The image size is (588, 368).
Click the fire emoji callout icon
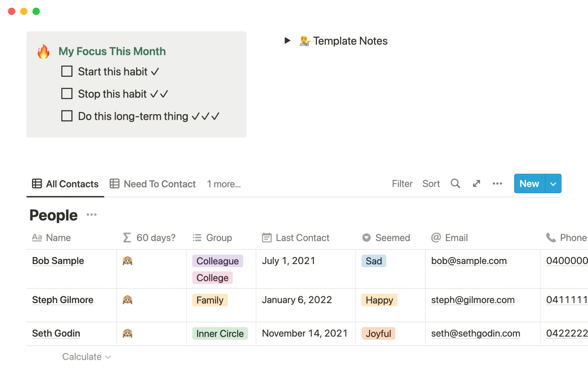[x=43, y=52]
